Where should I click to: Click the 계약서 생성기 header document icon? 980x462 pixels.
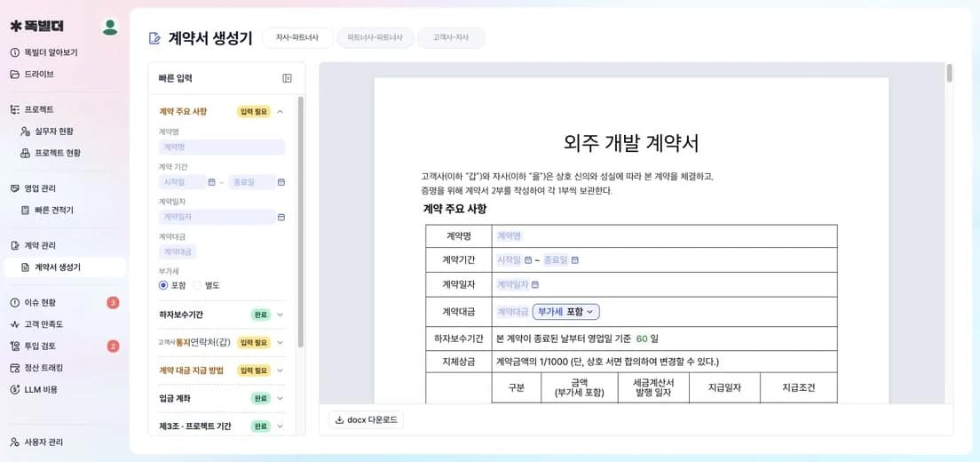(154, 39)
